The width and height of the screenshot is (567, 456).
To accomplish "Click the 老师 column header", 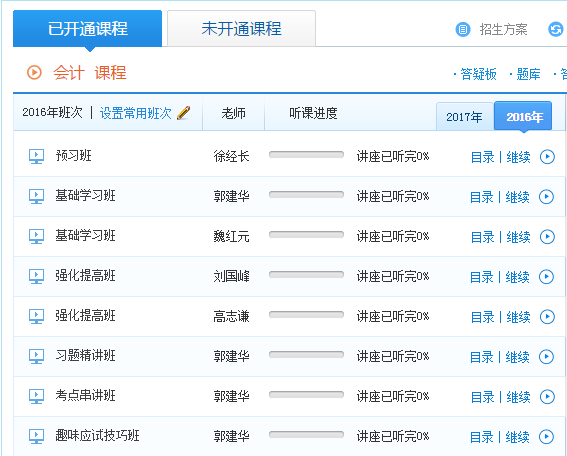I will 234,113.
